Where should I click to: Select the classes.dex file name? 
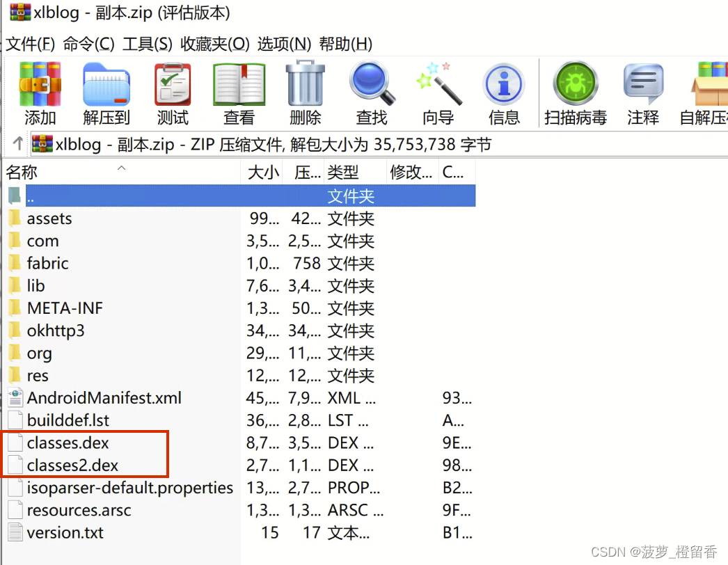pos(68,443)
